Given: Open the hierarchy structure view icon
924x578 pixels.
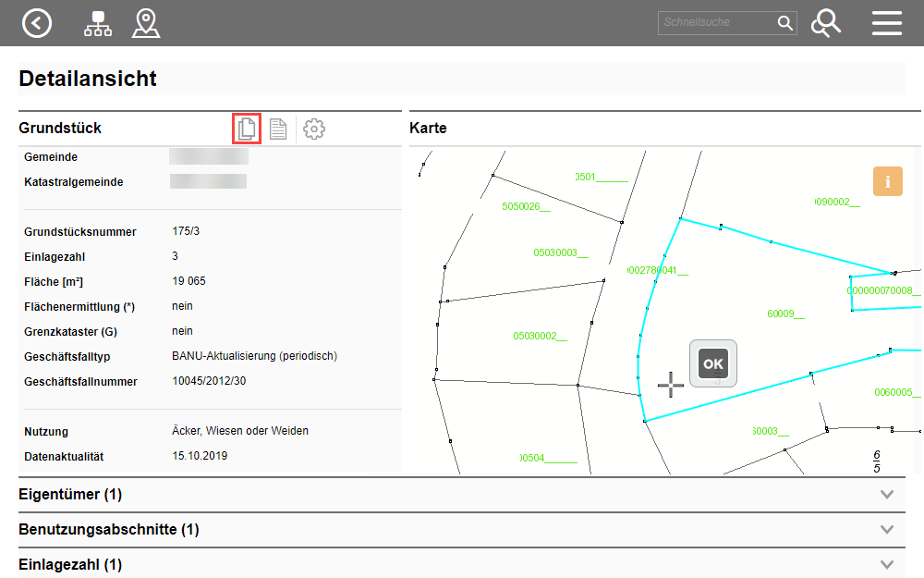Looking at the screenshot, I should click(97, 23).
